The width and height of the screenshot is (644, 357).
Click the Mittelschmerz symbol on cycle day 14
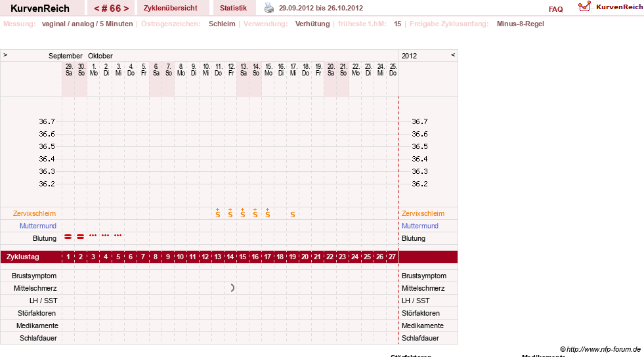[232, 288]
